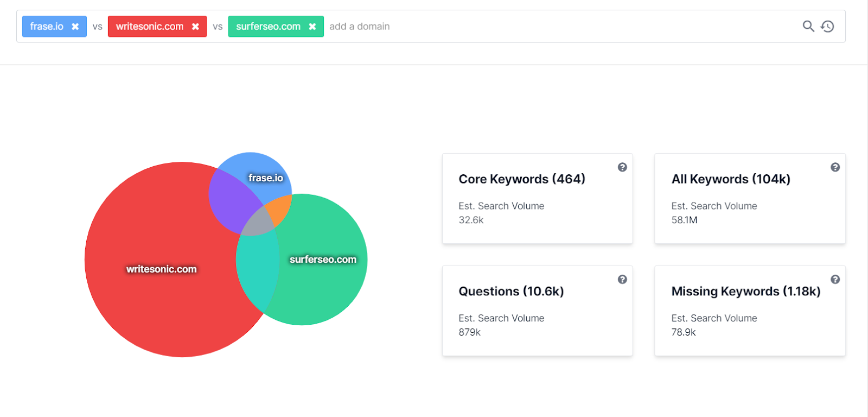Open Core Keywords (464) card
This screenshot has width=868, height=417.
(538, 199)
